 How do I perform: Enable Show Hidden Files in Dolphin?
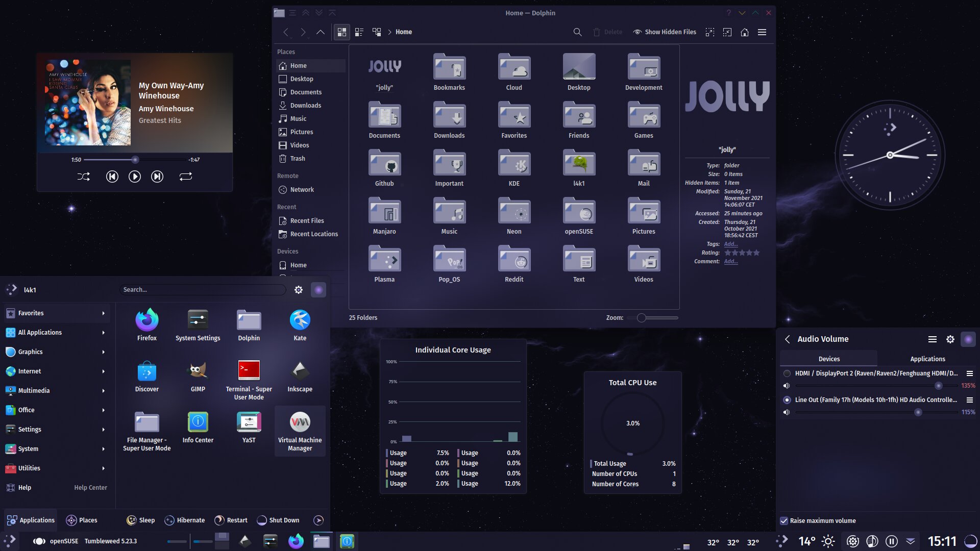(665, 32)
